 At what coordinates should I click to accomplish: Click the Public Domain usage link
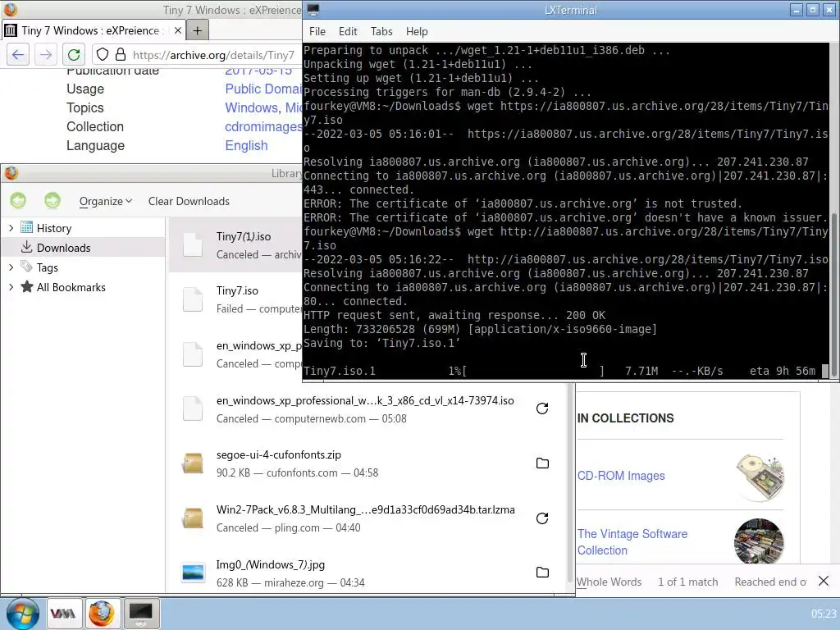(263, 89)
